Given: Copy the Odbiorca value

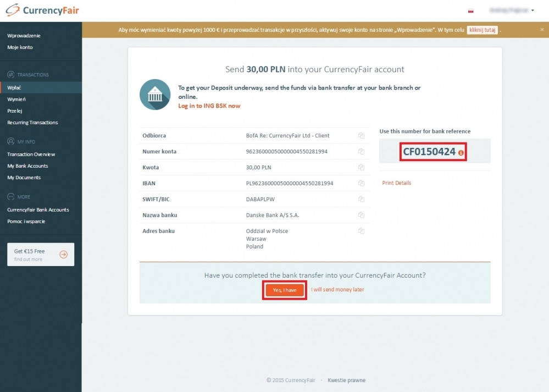Looking at the screenshot, I should tap(362, 136).
